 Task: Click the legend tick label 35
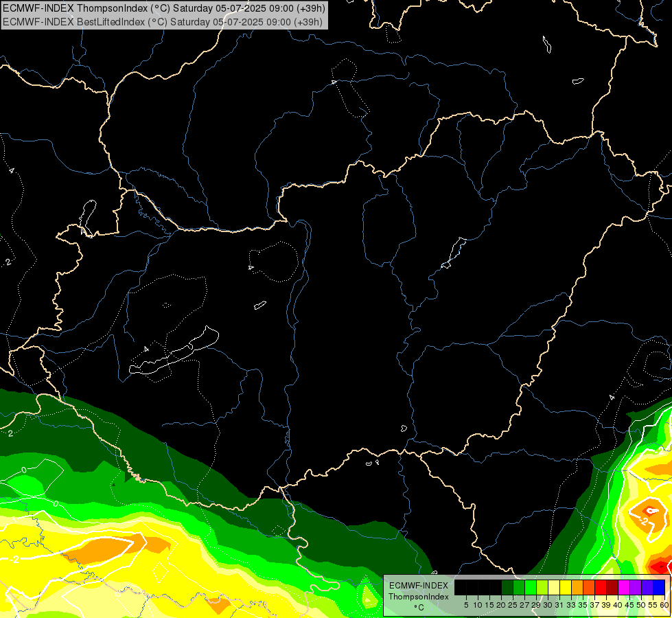pyautogui.click(x=583, y=605)
